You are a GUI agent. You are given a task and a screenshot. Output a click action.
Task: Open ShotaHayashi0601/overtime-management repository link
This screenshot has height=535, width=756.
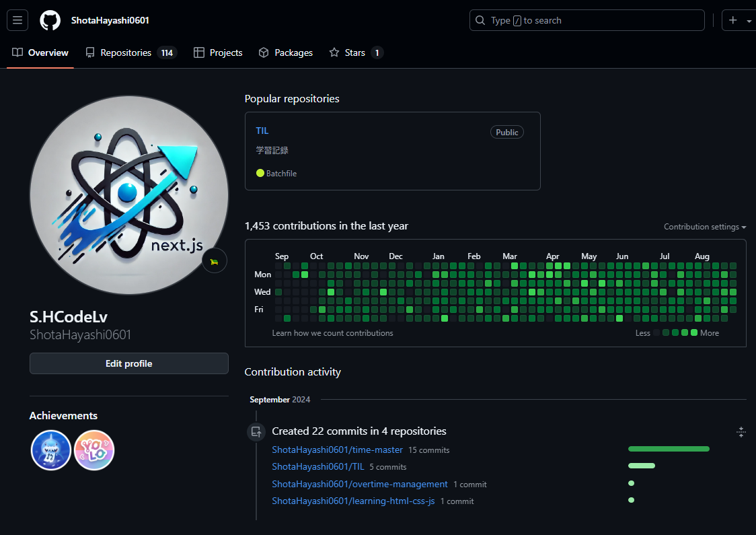(360, 484)
